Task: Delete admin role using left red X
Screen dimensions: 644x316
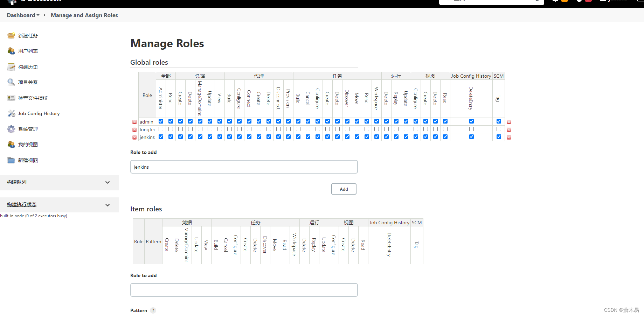Action: 134,122
